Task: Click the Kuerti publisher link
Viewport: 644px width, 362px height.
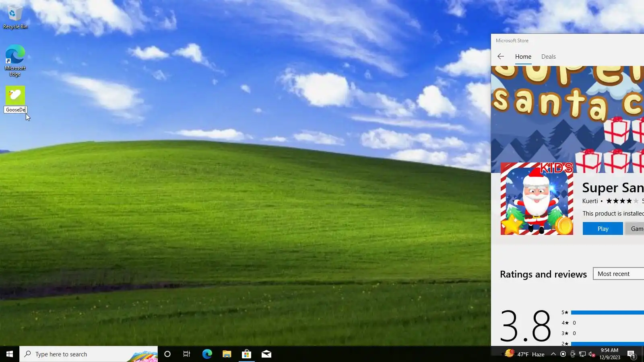Action: pos(590,201)
